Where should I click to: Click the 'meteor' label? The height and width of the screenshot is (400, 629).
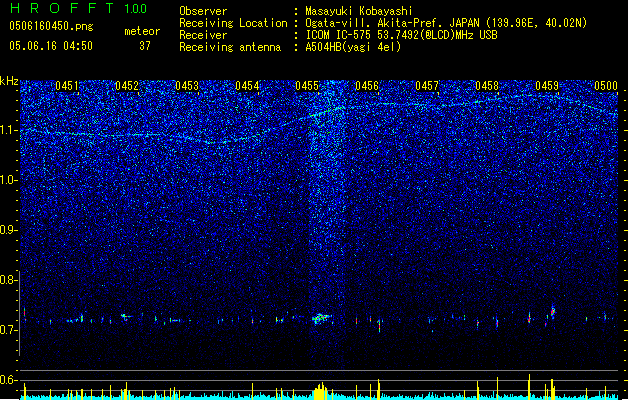click(142, 31)
